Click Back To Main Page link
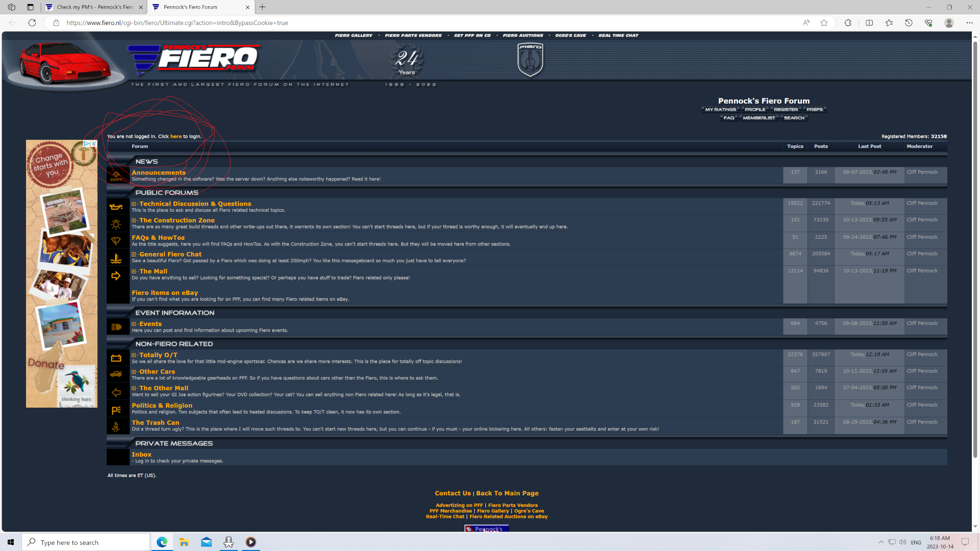The image size is (980, 551). coord(507,493)
